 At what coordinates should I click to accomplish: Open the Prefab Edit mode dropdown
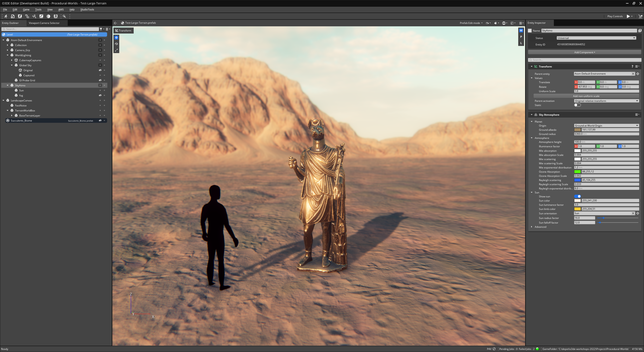pyautogui.click(x=471, y=23)
